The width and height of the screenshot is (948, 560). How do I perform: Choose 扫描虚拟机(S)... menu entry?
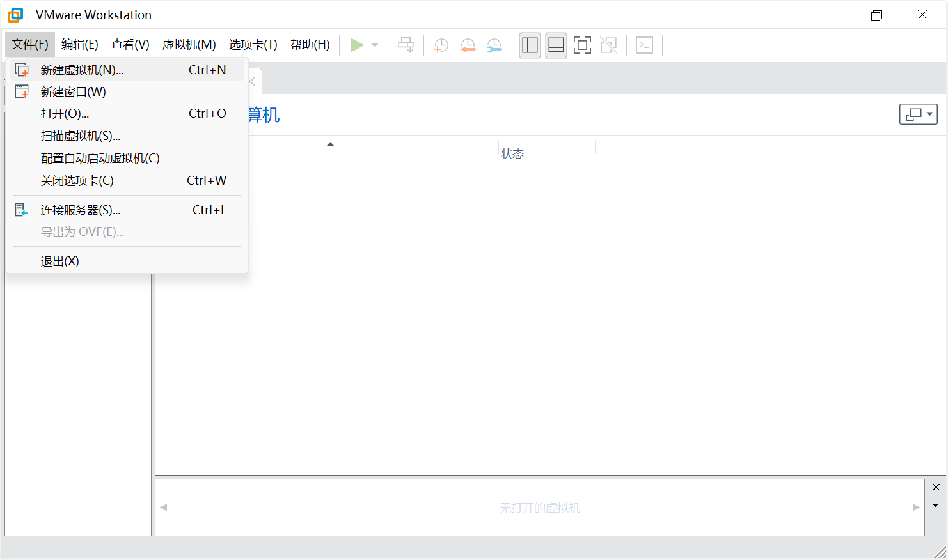pyautogui.click(x=127, y=136)
